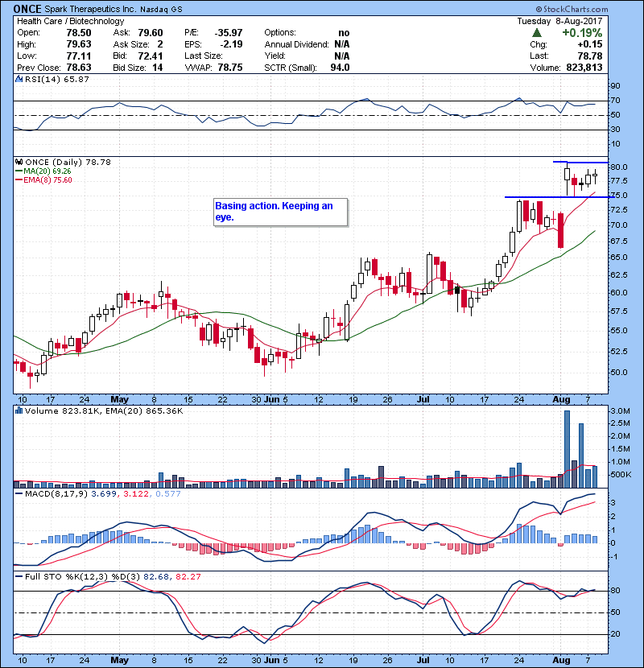Click the MACD(8,17,9) panel label
Viewport: 644px width, 668px height.
56,494
